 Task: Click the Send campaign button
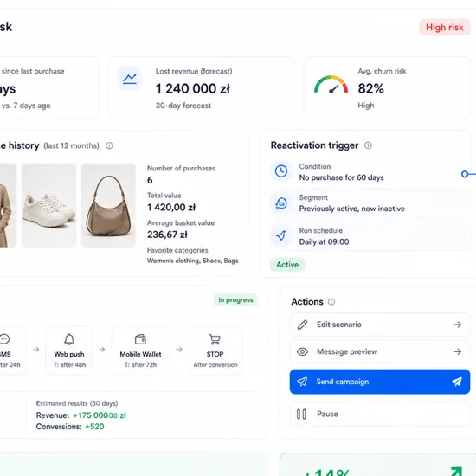pos(379,382)
